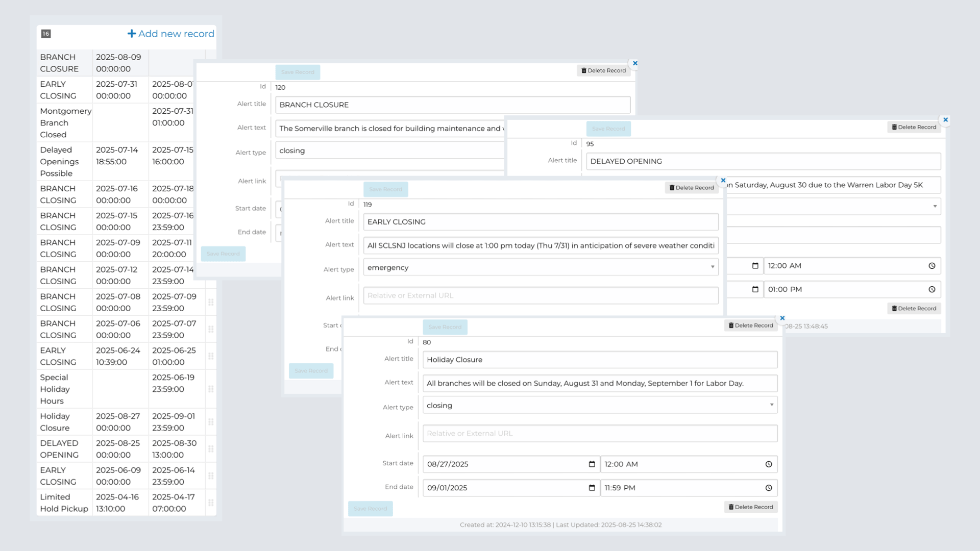Click Save Record at top of record 80
980x551 pixels.
tap(445, 327)
